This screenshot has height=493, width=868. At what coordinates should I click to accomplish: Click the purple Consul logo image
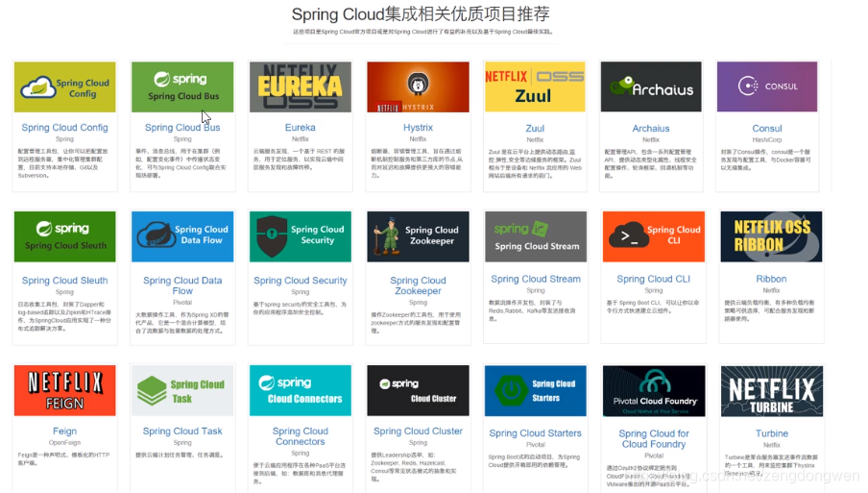(767, 86)
